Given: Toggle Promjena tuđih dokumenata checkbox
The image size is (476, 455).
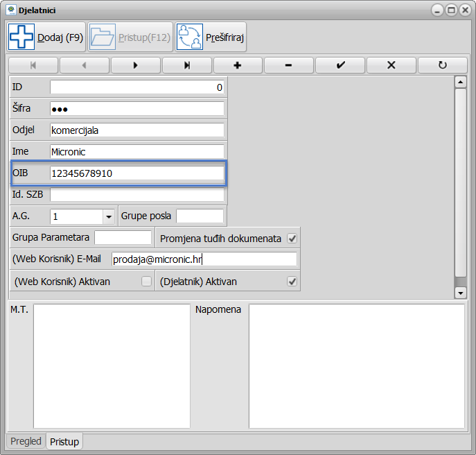Looking at the screenshot, I should [x=292, y=239].
